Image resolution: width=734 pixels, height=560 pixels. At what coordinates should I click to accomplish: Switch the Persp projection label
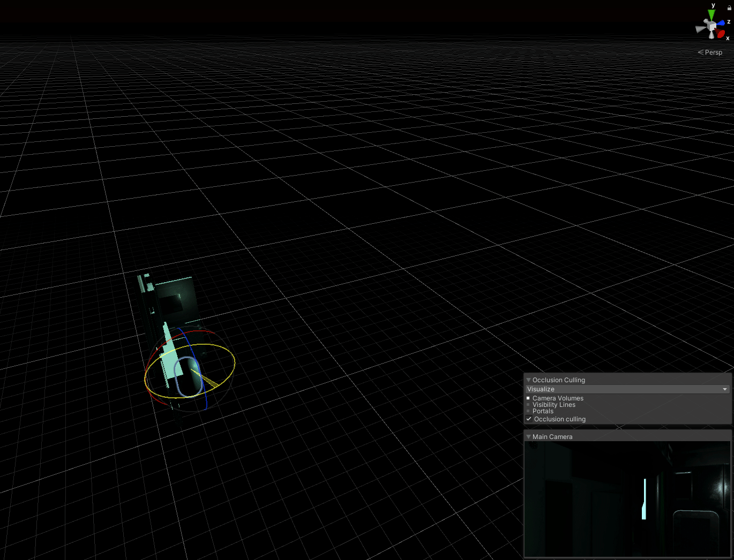point(710,52)
